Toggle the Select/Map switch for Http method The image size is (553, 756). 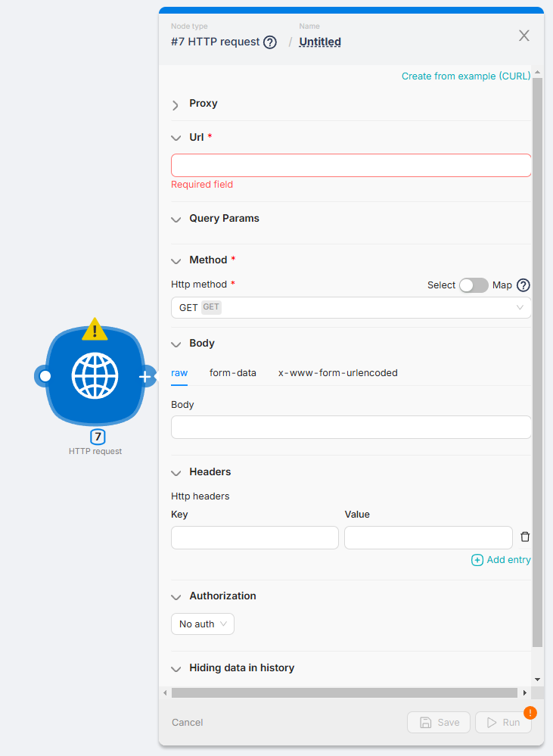(x=474, y=285)
